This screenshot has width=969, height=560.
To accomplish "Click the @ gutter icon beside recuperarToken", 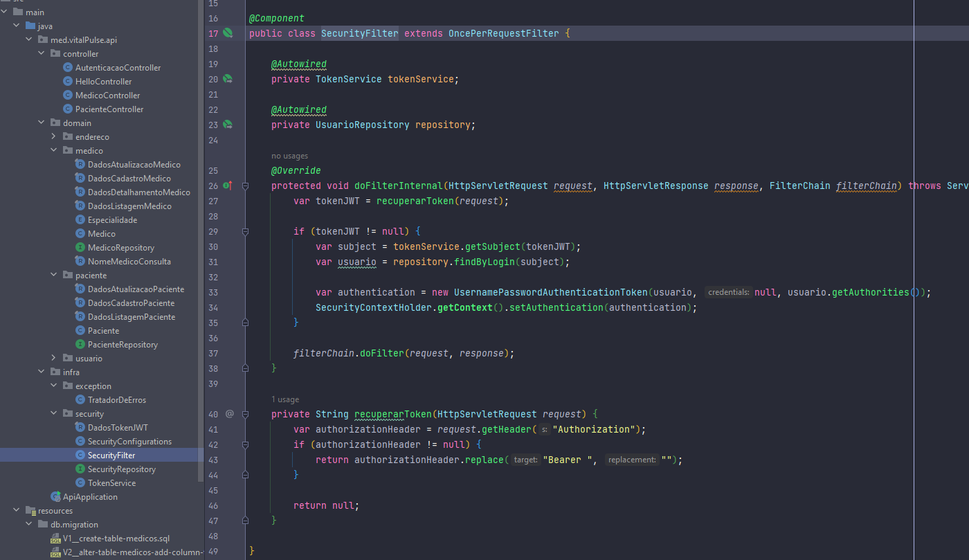I will pos(230,414).
